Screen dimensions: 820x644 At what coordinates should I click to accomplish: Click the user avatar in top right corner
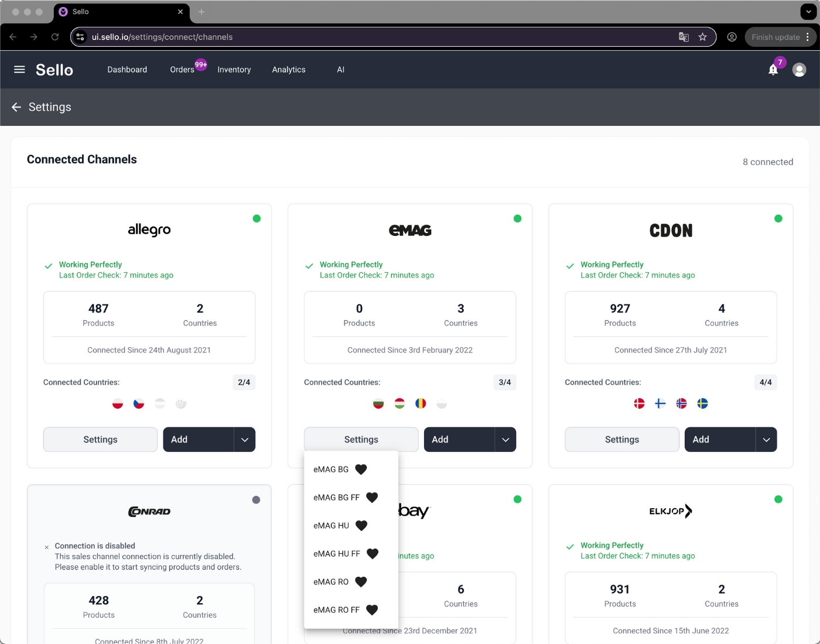pyautogui.click(x=799, y=69)
